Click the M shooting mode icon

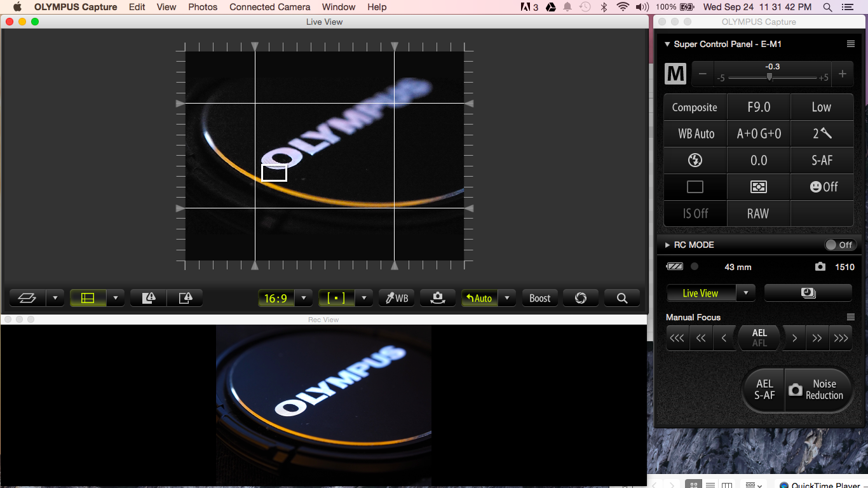[675, 74]
